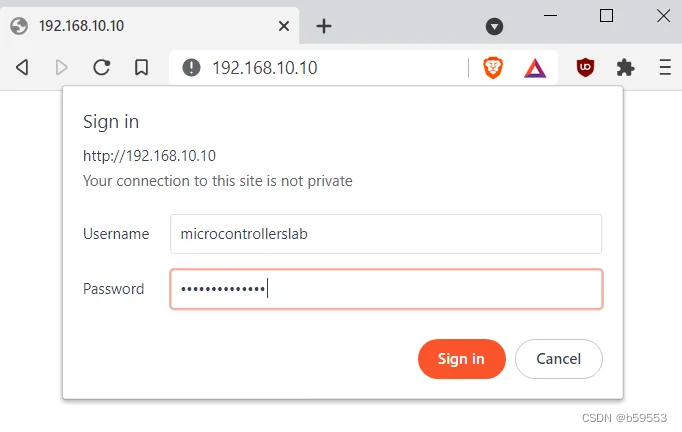Click into the Password field
682x432 pixels.
pyautogui.click(x=386, y=289)
